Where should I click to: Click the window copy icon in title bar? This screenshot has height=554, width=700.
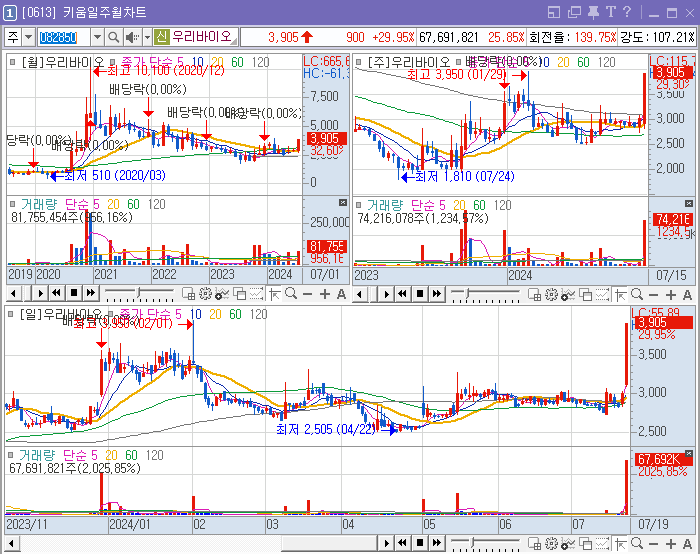point(574,12)
